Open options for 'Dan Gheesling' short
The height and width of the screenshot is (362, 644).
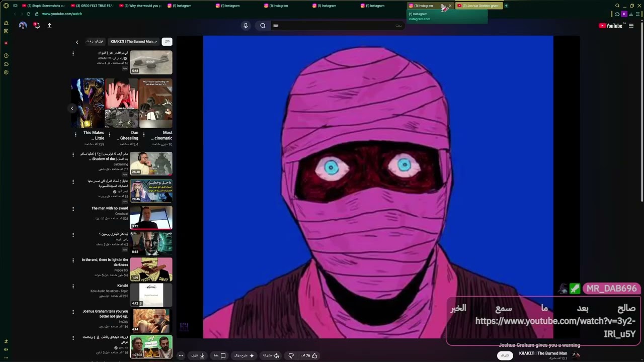pyautogui.click(x=110, y=134)
